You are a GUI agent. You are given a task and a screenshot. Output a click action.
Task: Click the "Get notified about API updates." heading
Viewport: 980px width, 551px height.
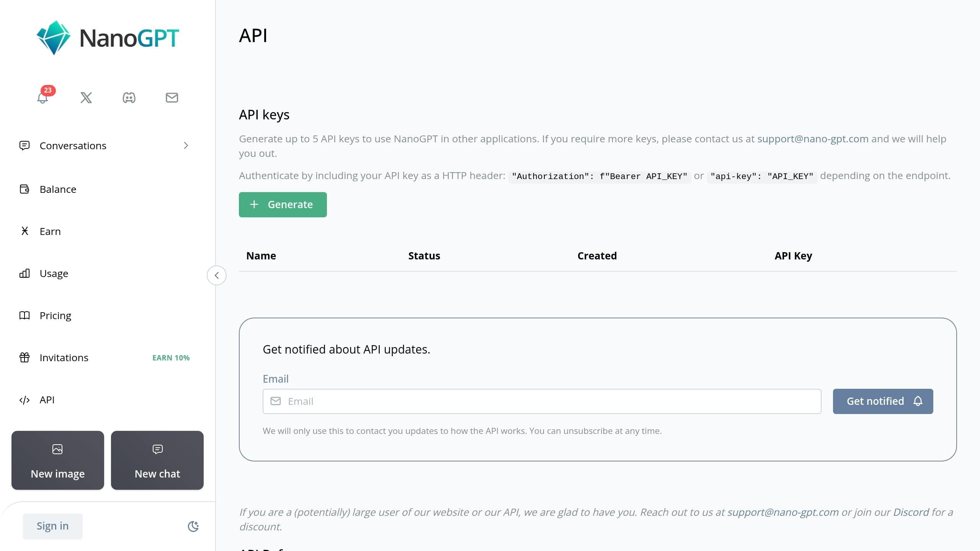346,349
